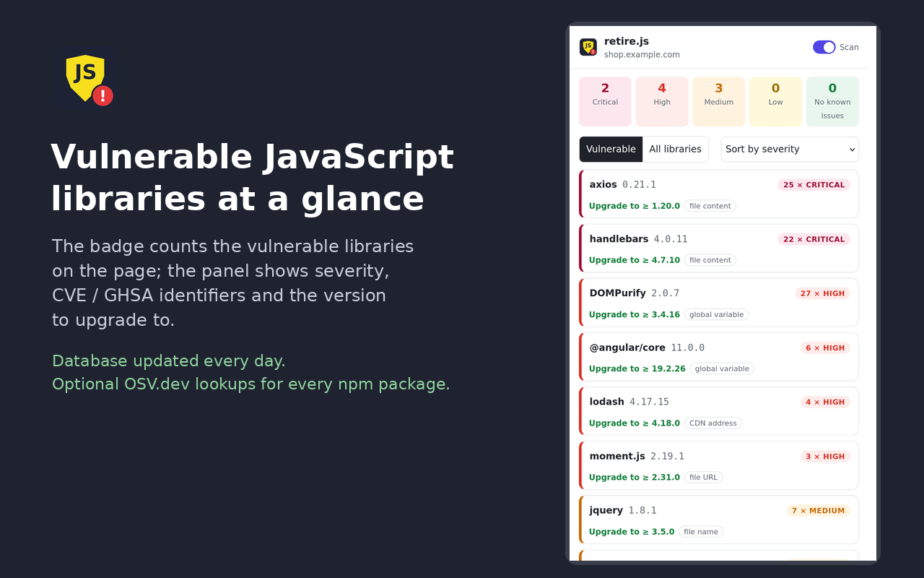Toggle the Scan switch off
Viewport: 924px width, 578px height.
click(824, 47)
